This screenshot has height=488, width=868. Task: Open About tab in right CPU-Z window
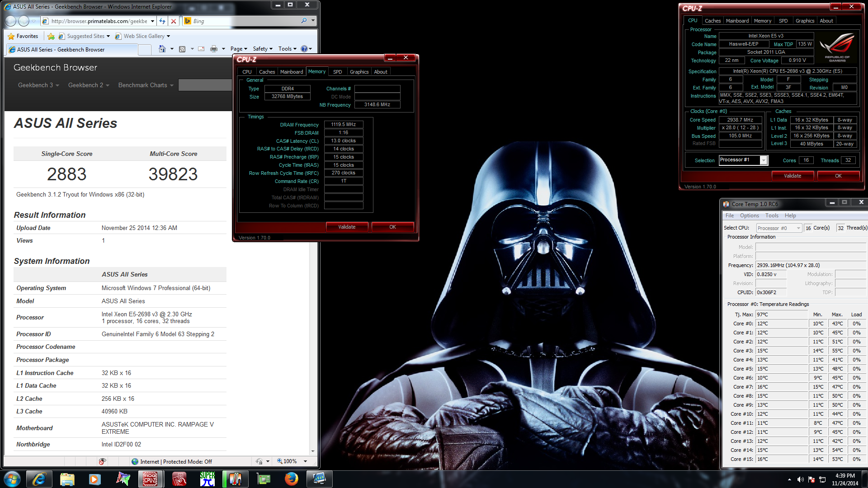click(826, 21)
